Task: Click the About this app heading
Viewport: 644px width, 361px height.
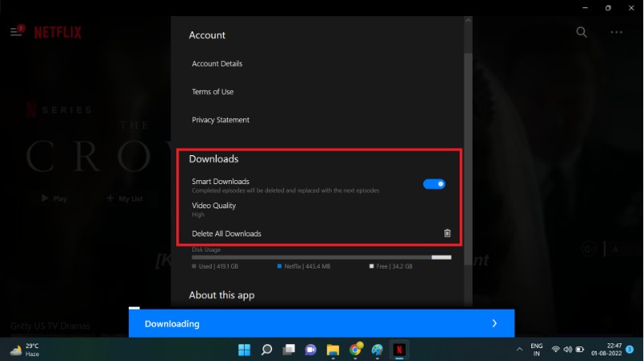Action: (221, 295)
